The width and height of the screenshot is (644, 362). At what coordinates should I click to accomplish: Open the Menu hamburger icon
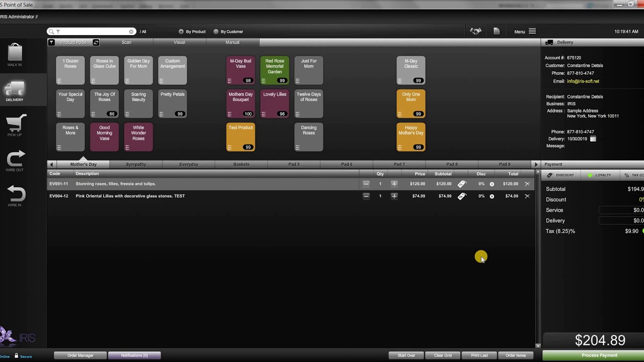click(x=532, y=31)
